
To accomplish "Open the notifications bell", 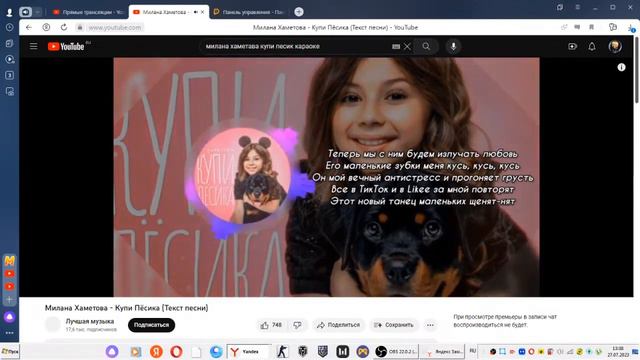I will coord(592,47).
